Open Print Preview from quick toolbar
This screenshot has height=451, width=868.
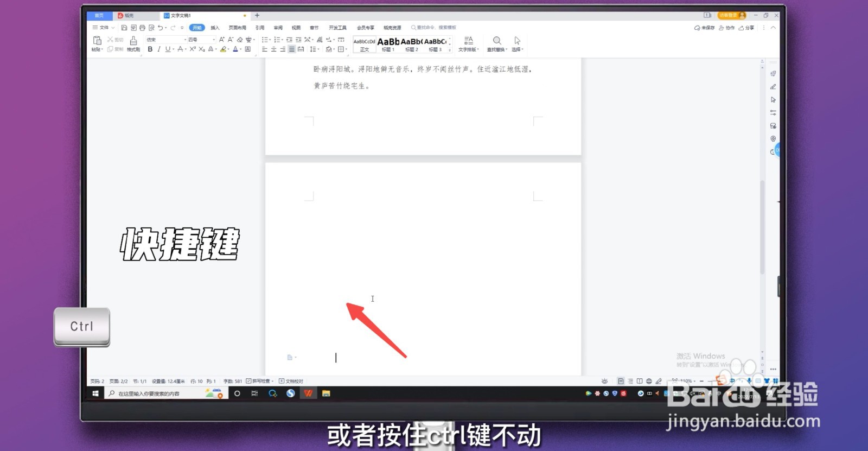[151, 28]
